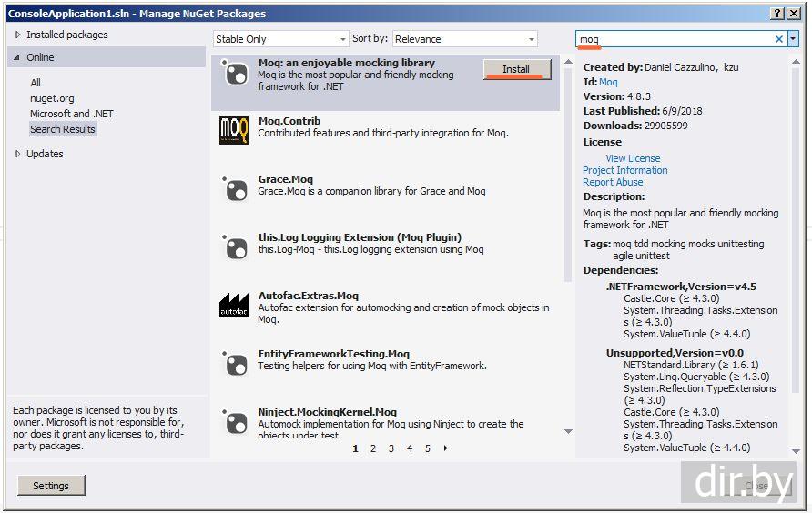Open the Settings button
This screenshot has width=812, height=513.
click(51, 486)
